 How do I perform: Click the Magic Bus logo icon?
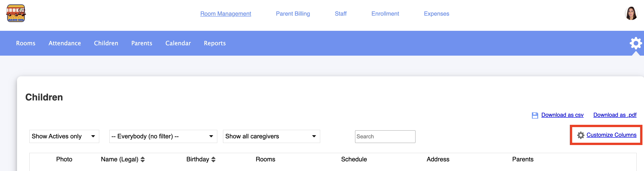(16, 13)
